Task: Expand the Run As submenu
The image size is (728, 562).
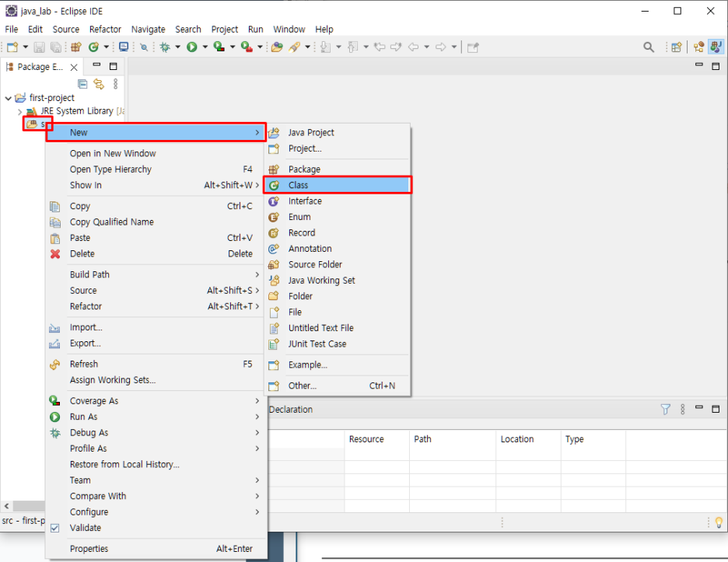Action: click(156, 417)
